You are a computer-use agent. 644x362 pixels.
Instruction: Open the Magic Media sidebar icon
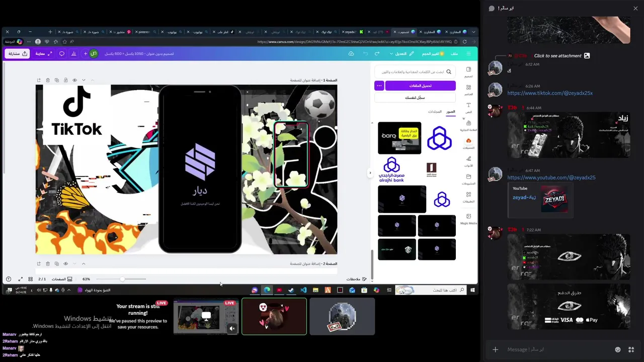468,216
